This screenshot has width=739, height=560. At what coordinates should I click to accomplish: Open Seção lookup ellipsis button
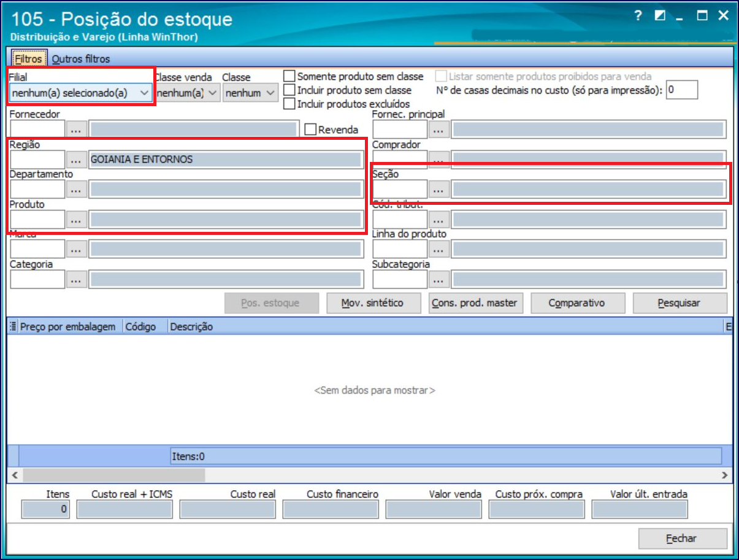click(x=438, y=190)
